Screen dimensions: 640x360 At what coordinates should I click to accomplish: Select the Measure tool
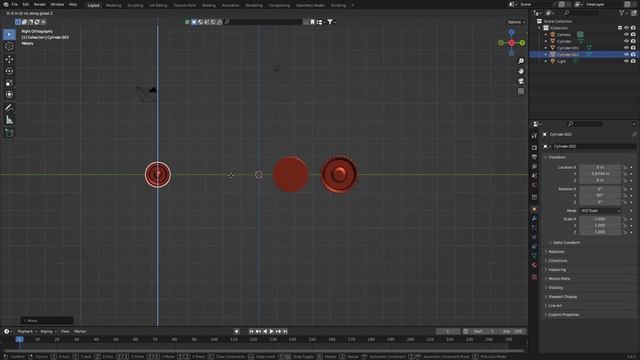pos(9,120)
